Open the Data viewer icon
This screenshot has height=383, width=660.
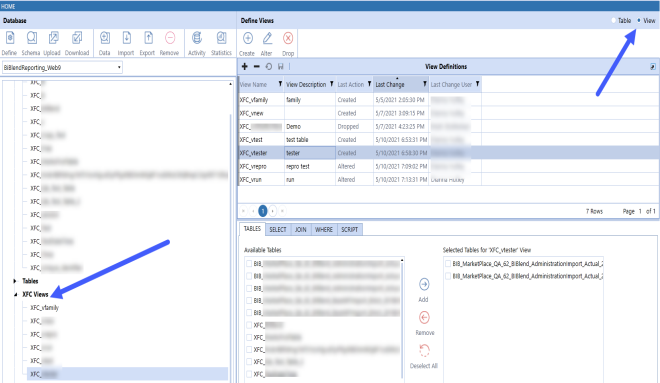105,38
